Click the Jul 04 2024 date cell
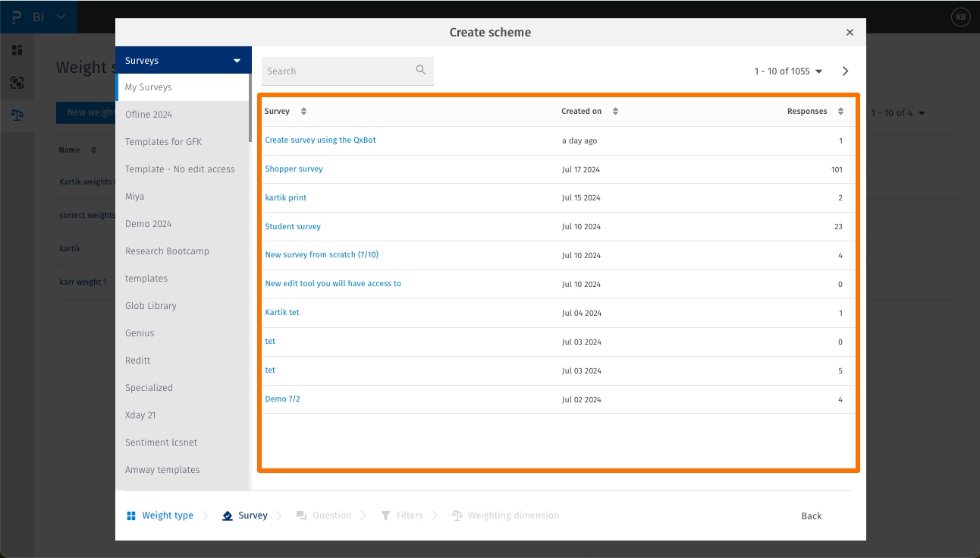The width and height of the screenshot is (980, 558). pos(582,314)
